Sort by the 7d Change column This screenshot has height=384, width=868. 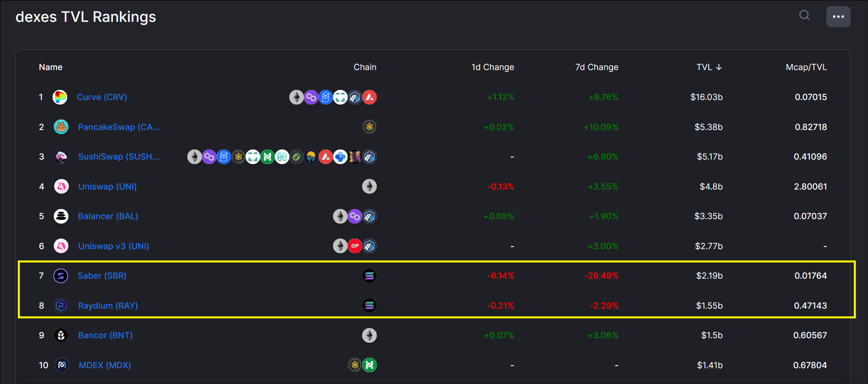596,67
